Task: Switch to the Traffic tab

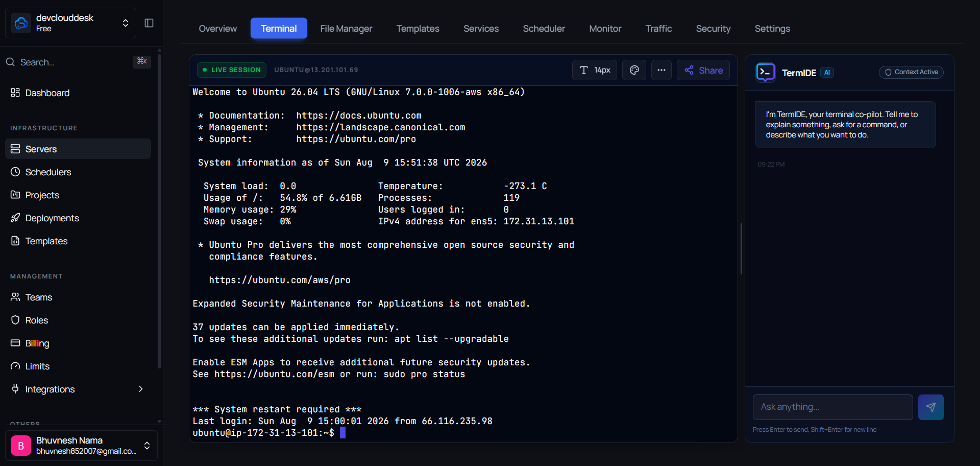Action: (658, 29)
